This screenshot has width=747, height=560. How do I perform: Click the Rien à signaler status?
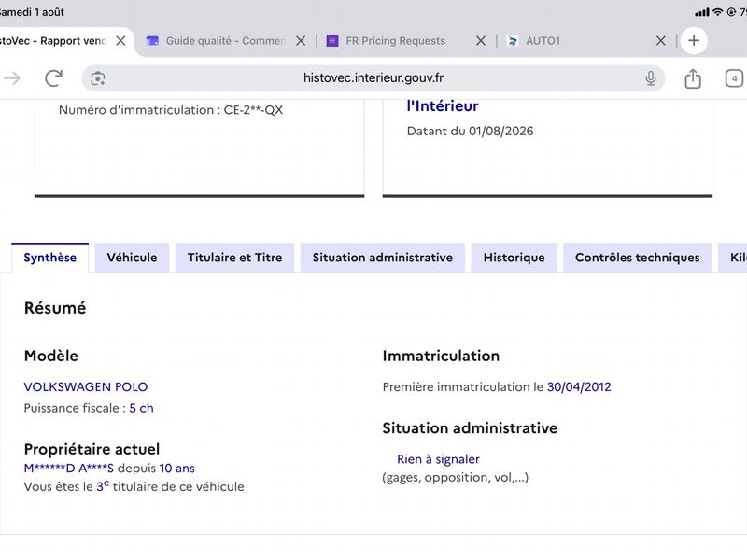(438, 459)
